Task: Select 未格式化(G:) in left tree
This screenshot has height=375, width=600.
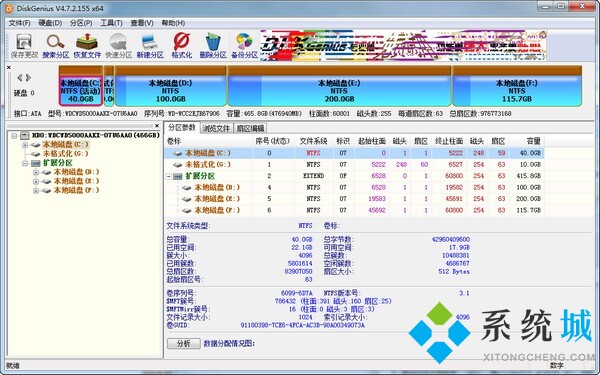Action: 65,153
